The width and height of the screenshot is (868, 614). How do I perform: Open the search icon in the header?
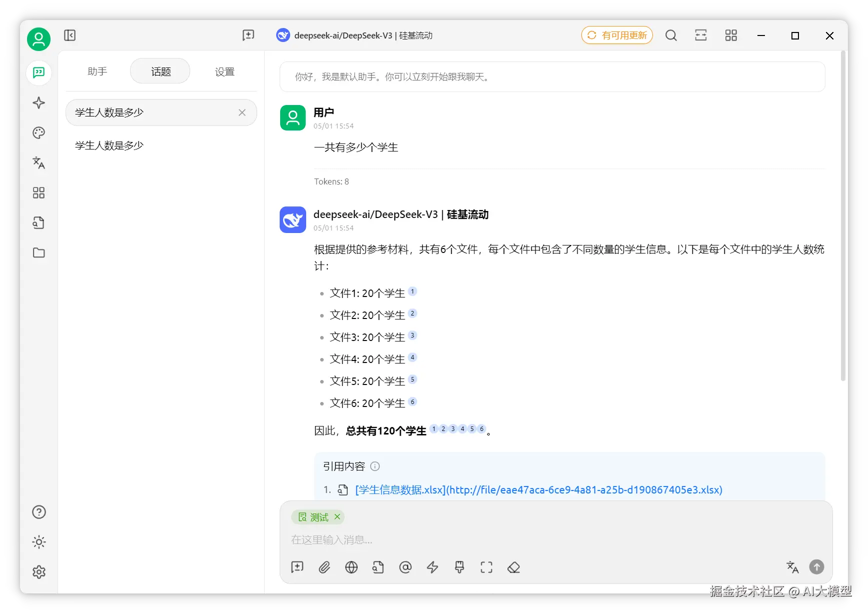671,35
